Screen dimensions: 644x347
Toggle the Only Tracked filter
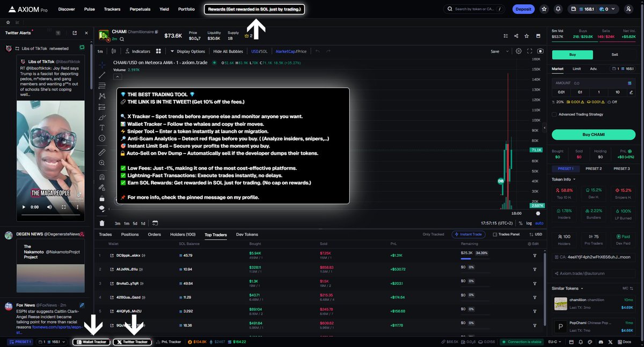coord(433,234)
